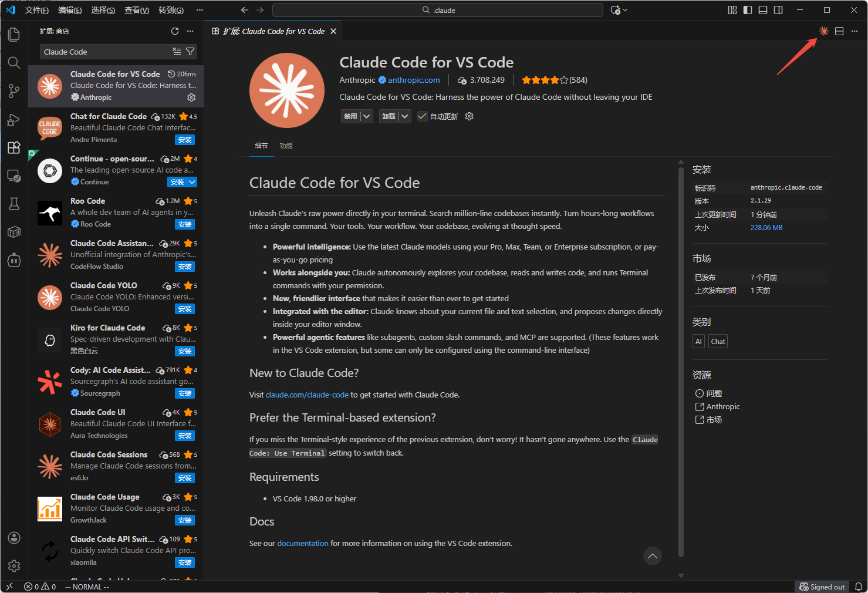Open Remote Explorer in activity bar

(14, 176)
